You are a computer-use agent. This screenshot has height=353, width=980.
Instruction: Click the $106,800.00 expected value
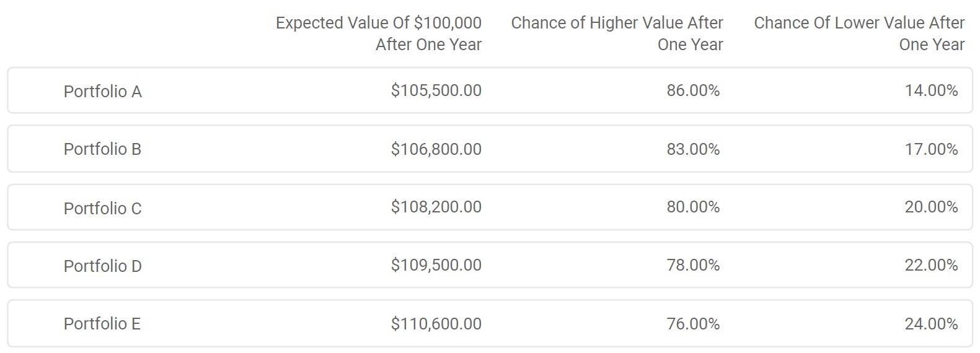[x=436, y=149]
